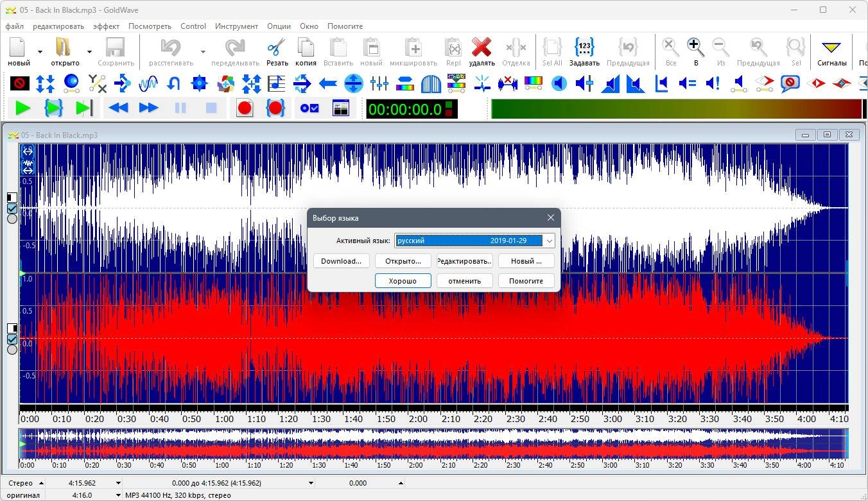Open the редактировать menu
This screenshot has width=868, height=501.
click(58, 26)
